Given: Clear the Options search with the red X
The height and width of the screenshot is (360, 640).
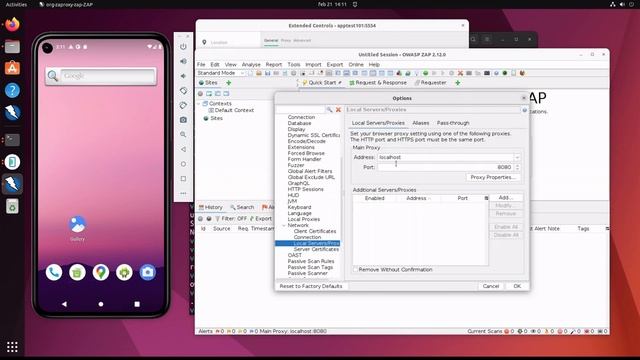Looking at the screenshot, I should point(338,110).
